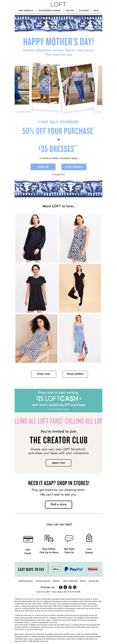Viewport: 117px width, 644px height.
Task: Click the shop petites button
Action: pyautogui.click(x=75, y=374)
